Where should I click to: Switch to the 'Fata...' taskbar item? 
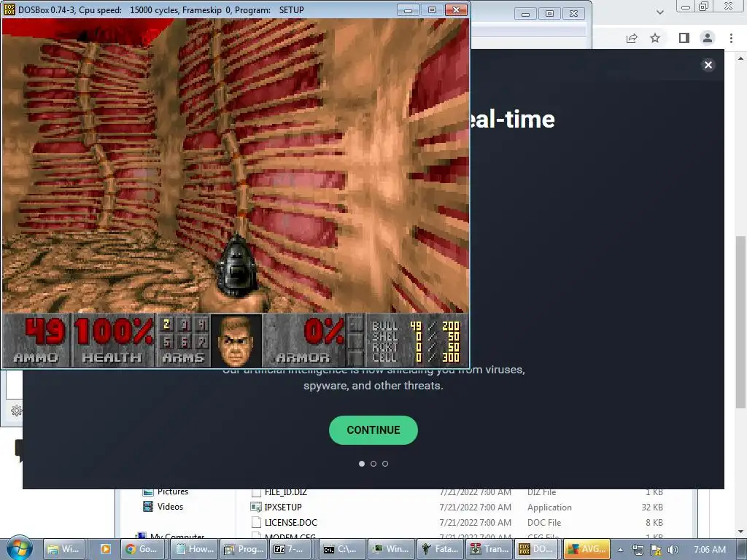(x=440, y=549)
